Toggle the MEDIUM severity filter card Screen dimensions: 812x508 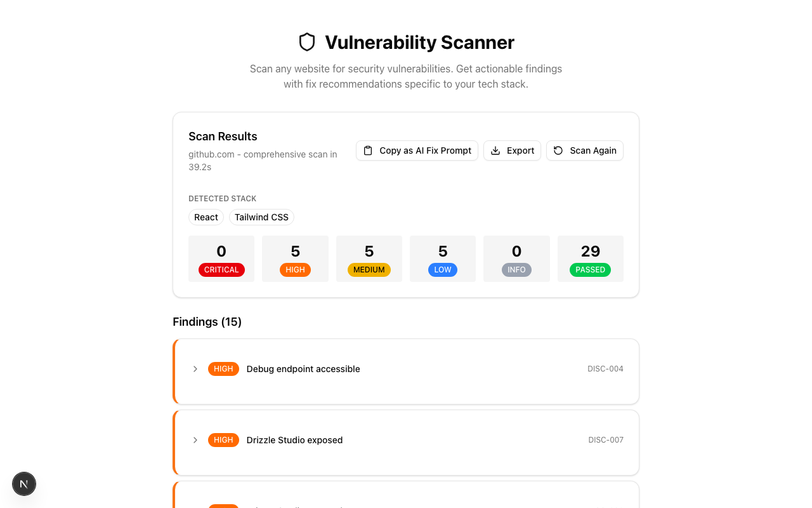coord(369,258)
